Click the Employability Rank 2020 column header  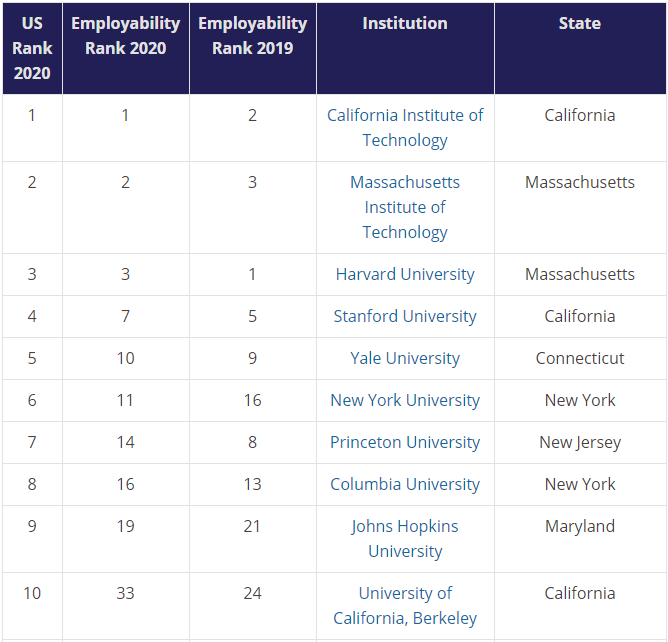point(125,35)
